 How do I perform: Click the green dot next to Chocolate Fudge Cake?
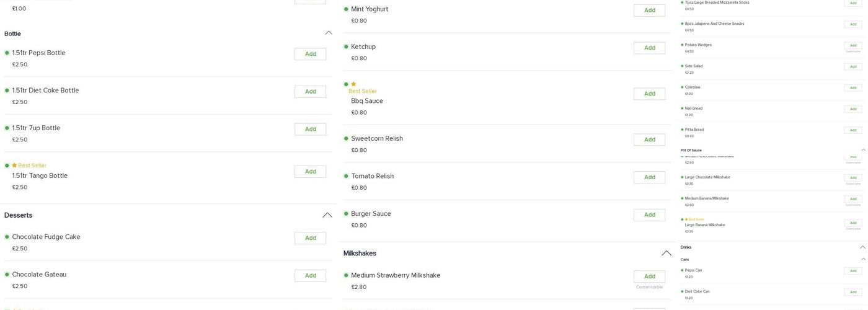coord(7,237)
